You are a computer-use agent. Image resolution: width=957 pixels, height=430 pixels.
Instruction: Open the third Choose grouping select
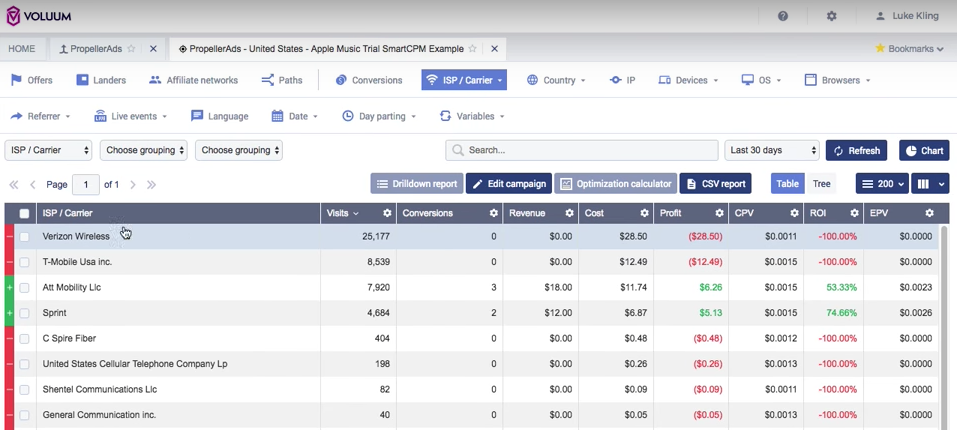click(x=239, y=150)
